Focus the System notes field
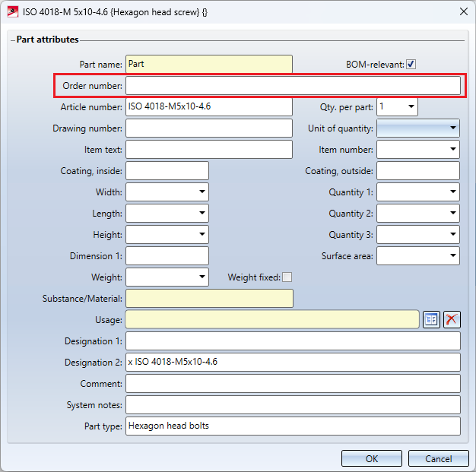476x472 pixels. 293,404
